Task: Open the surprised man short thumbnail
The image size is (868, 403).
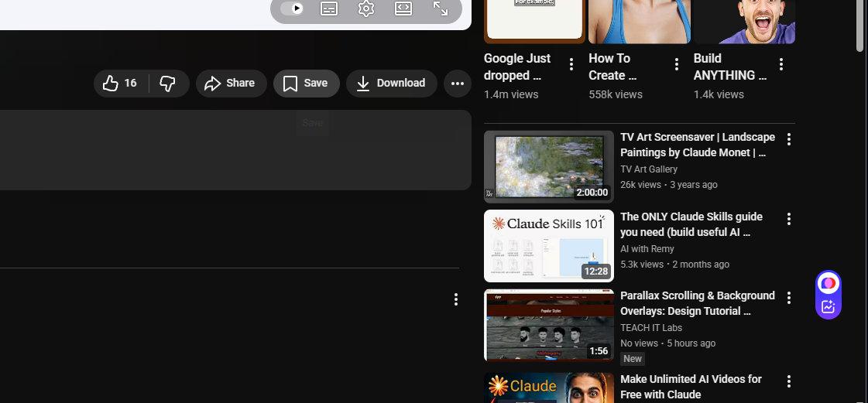Action: click(745, 21)
